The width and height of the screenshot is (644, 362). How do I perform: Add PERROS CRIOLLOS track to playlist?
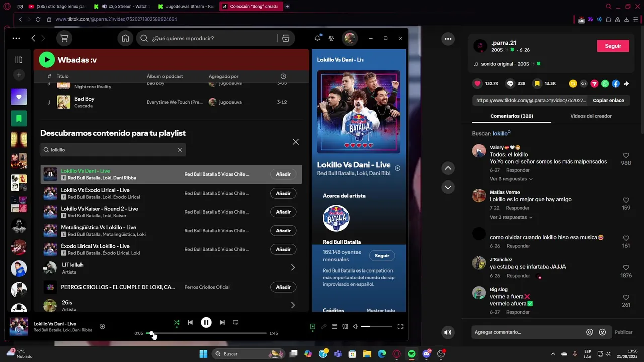click(283, 287)
